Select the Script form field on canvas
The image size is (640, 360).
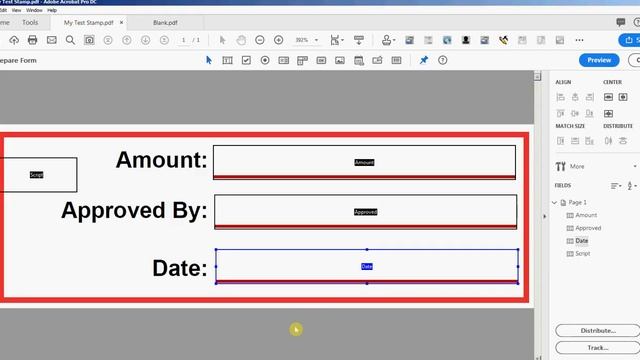tap(38, 175)
